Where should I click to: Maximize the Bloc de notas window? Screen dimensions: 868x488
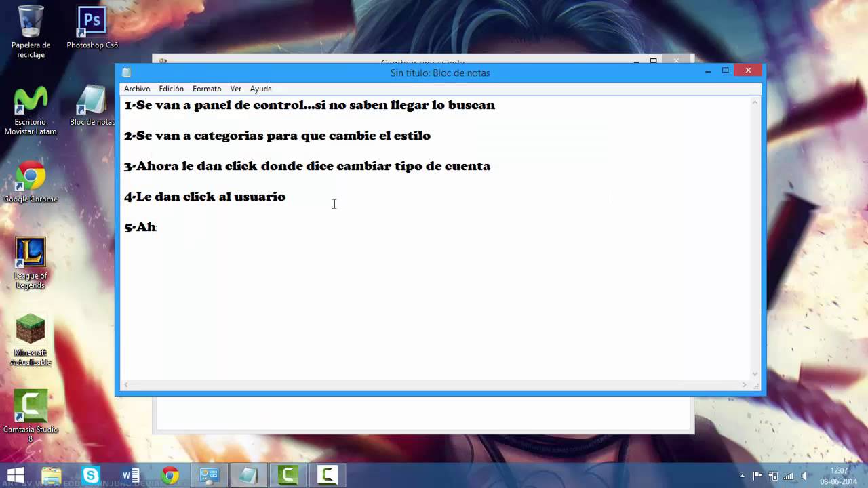pos(726,70)
